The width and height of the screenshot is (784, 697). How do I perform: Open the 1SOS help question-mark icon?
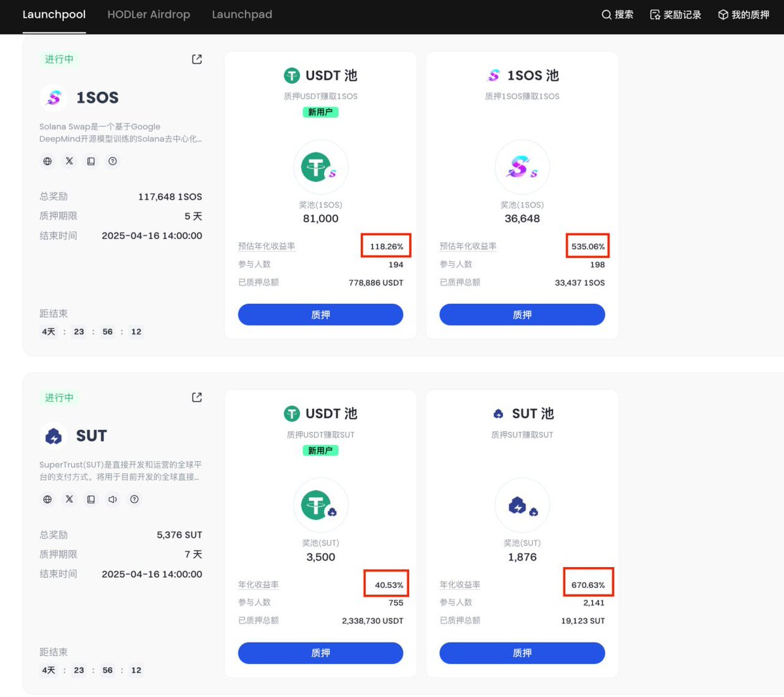click(x=112, y=161)
